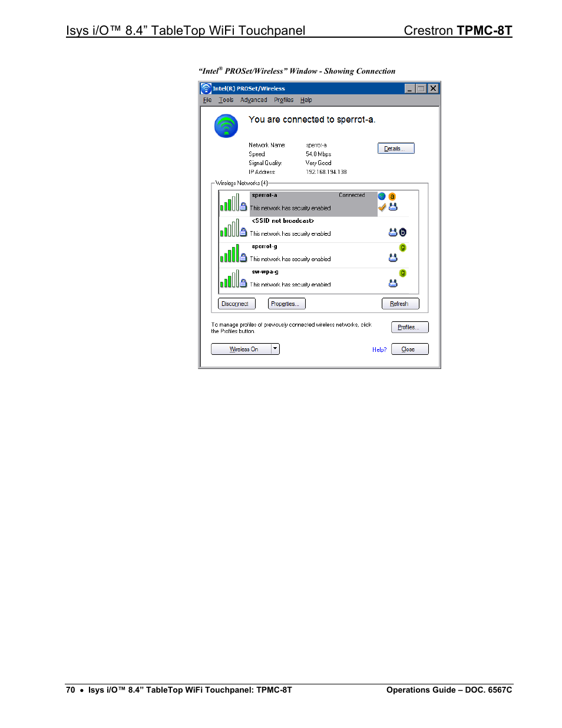Select the sperrot-g network name
The image size is (562, 728).
tap(265, 246)
